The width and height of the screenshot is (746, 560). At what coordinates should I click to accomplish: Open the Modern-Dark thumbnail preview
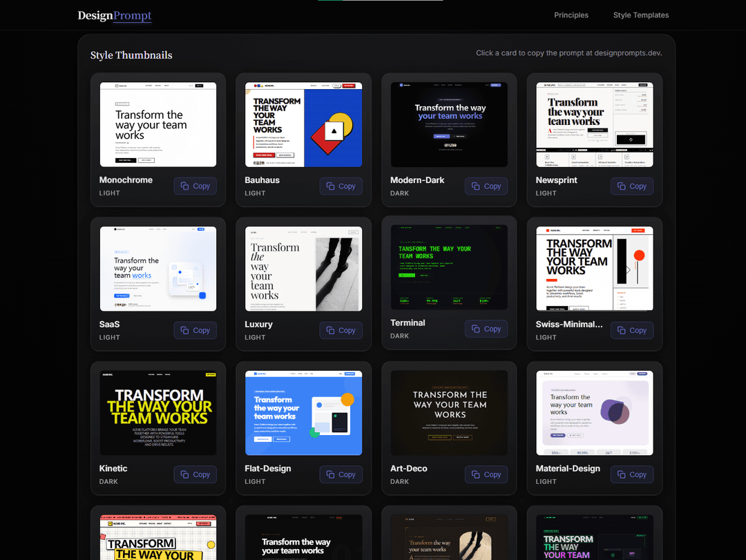(x=449, y=125)
